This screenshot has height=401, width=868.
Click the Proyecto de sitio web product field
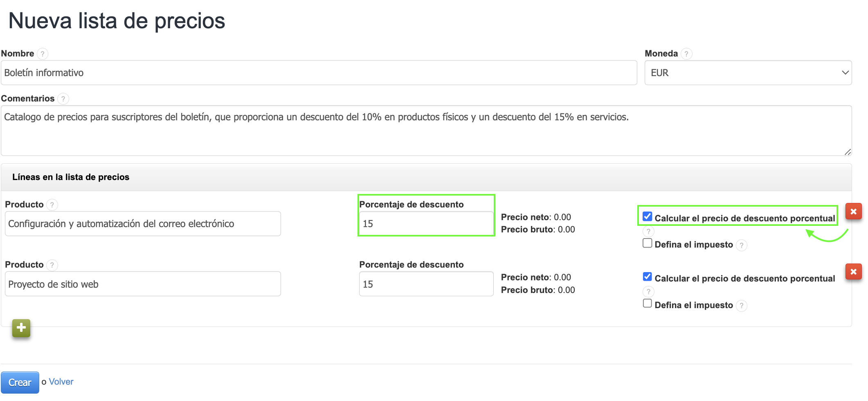[x=143, y=284]
